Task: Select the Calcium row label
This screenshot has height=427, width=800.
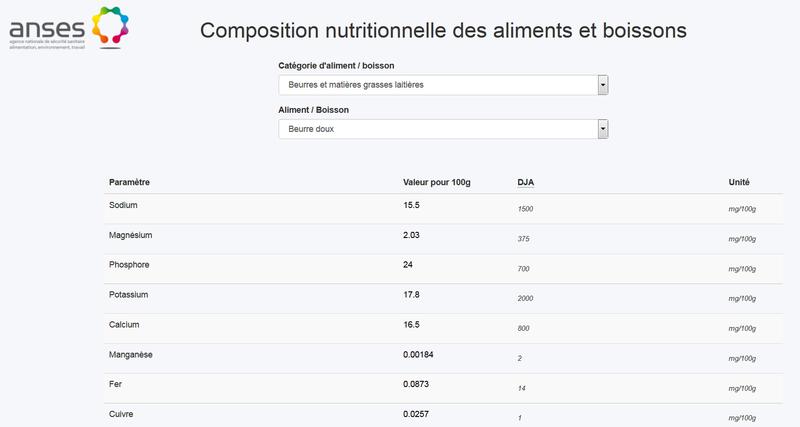Action: [x=124, y=325]
